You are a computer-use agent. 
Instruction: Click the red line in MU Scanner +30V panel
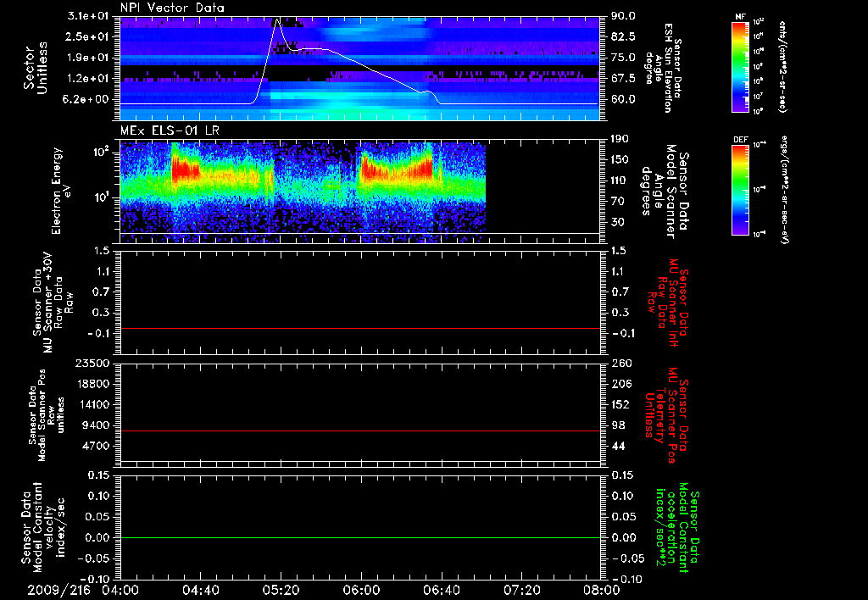pyautogui.click(x=359, y=328)
